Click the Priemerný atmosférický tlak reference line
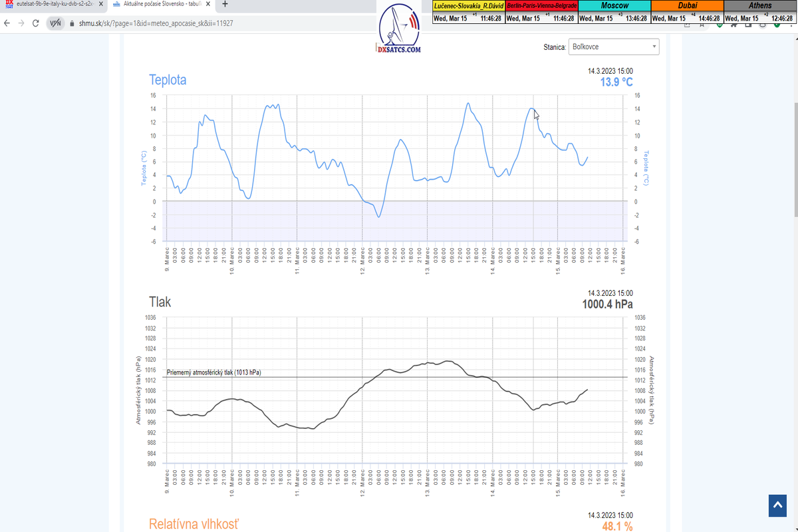Viewport: 798px width, 532px height. coord(399,377)
